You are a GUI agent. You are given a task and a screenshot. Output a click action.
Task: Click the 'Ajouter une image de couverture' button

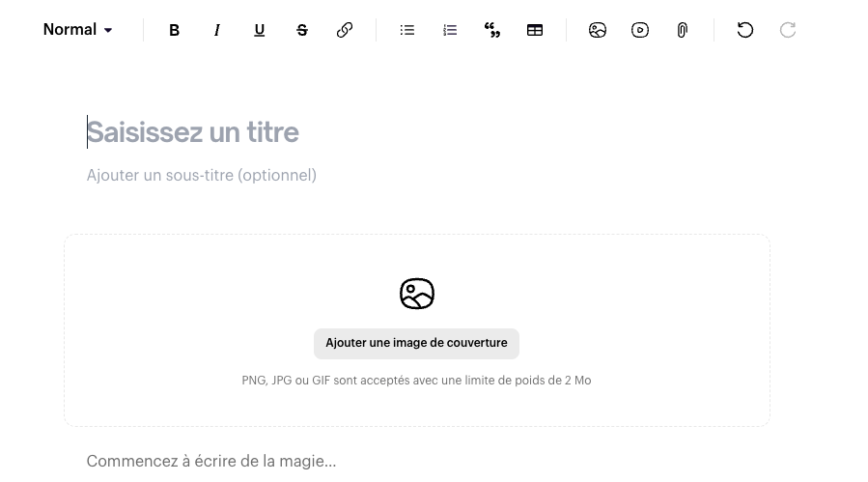(x=416, y=343)
